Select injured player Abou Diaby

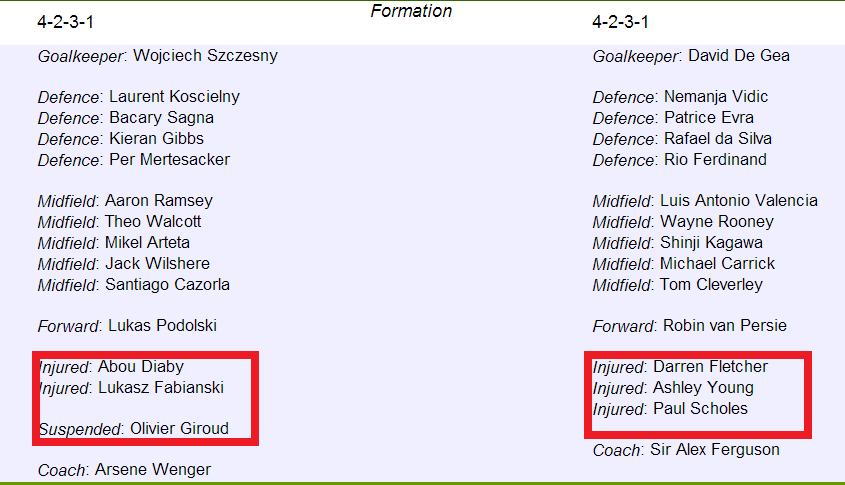pos(141,367)
